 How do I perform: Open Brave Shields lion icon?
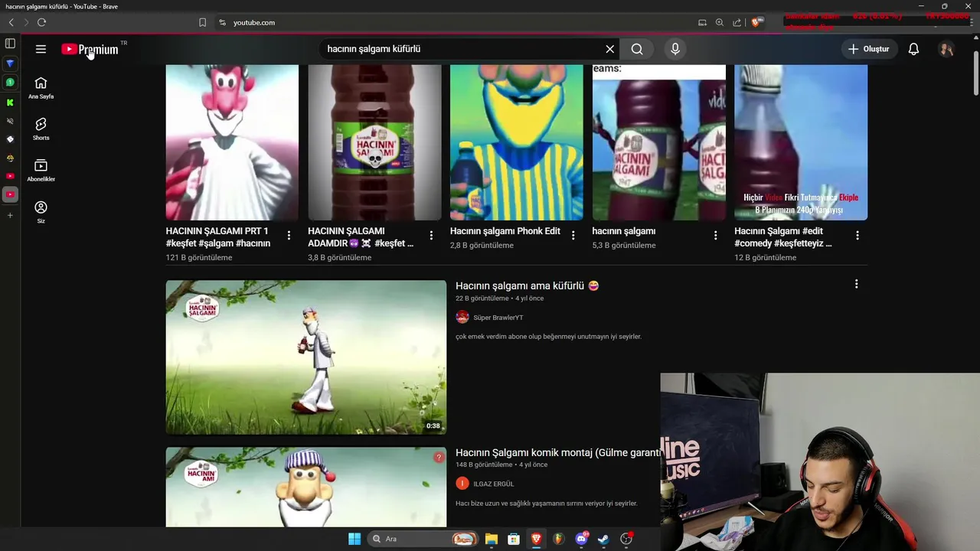756,22
